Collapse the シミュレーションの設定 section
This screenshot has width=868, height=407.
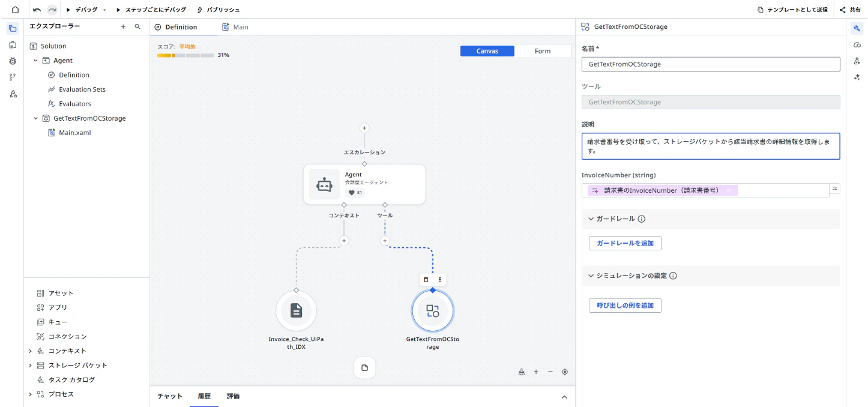click(x=591, y=276)
